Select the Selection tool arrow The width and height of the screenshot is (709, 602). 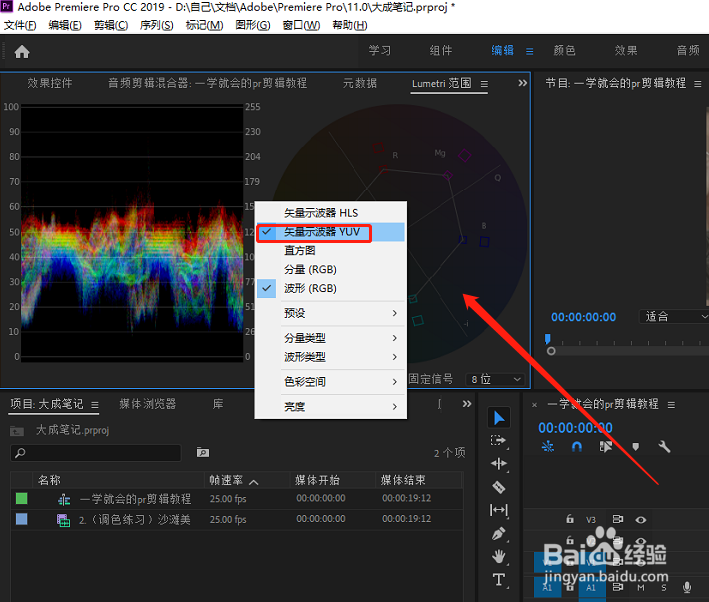coord(499,418)
